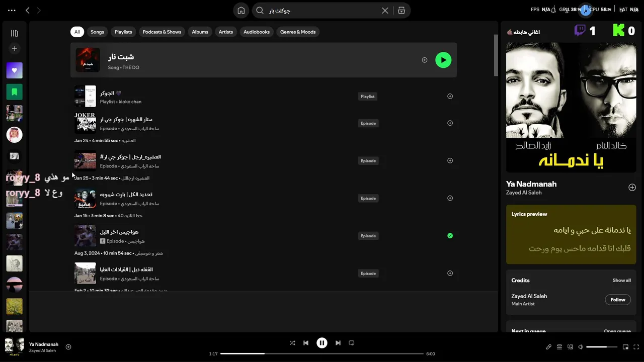This screenshot has height=362, width=644.
Task: Add الجوكر playlist to library
Action: [x=450, y=96]
